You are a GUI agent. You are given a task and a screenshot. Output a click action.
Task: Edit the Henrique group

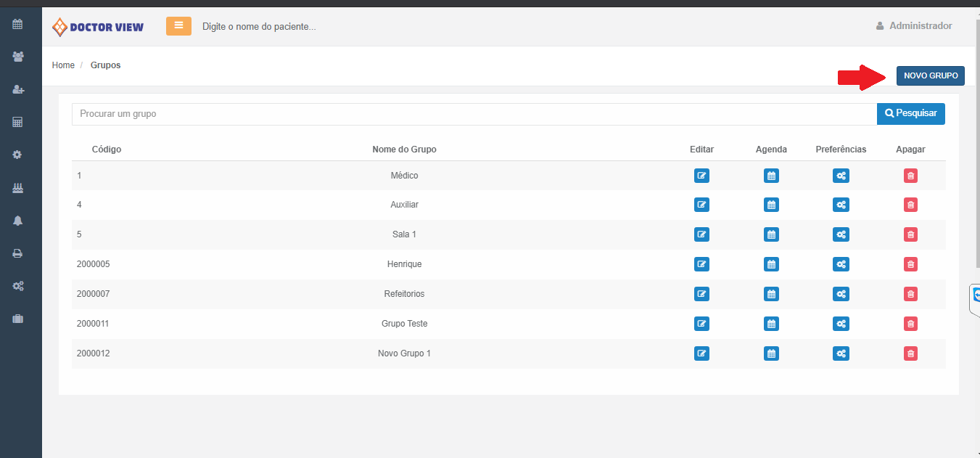point(701,264)
